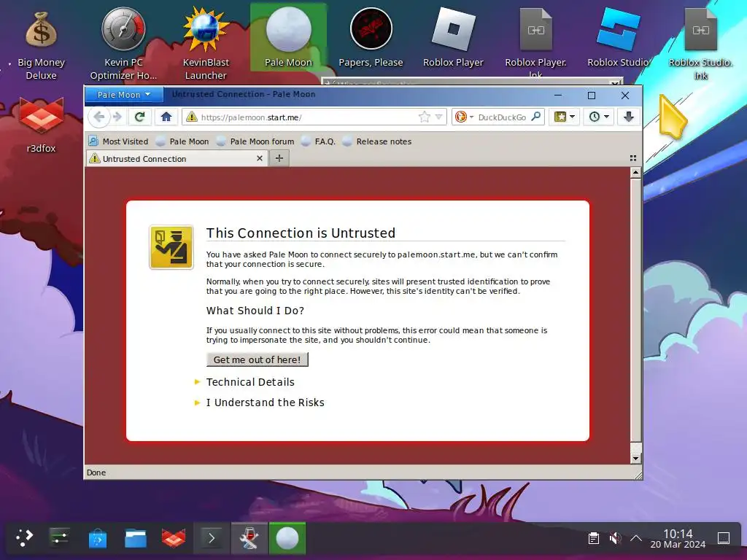
Task: Go to the browser home page
Action: tap(166, 117)
